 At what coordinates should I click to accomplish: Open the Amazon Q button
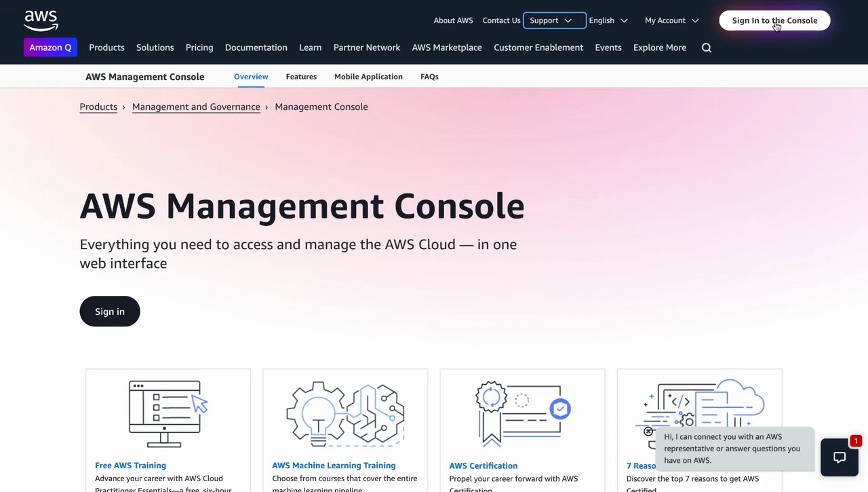tap(50, 48)
